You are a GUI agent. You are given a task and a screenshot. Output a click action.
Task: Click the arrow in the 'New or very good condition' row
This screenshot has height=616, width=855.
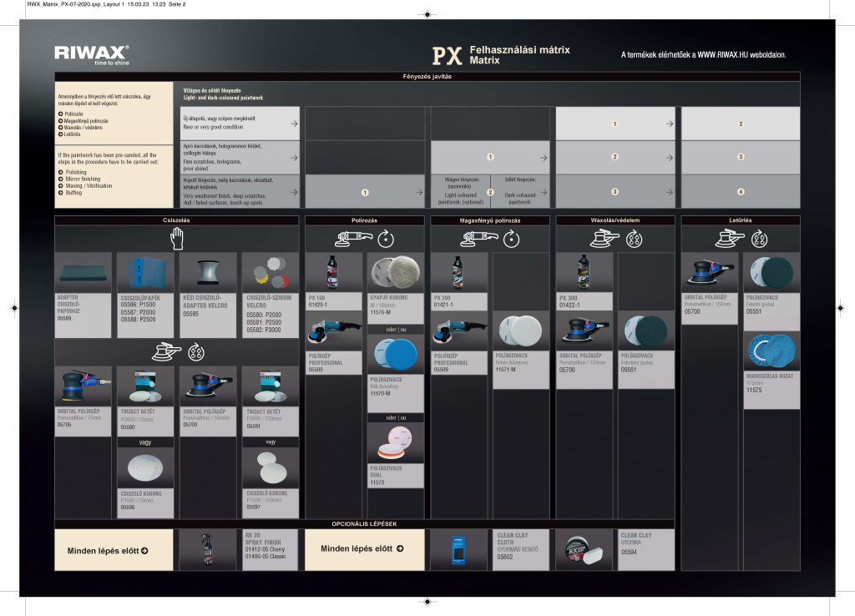295,124
